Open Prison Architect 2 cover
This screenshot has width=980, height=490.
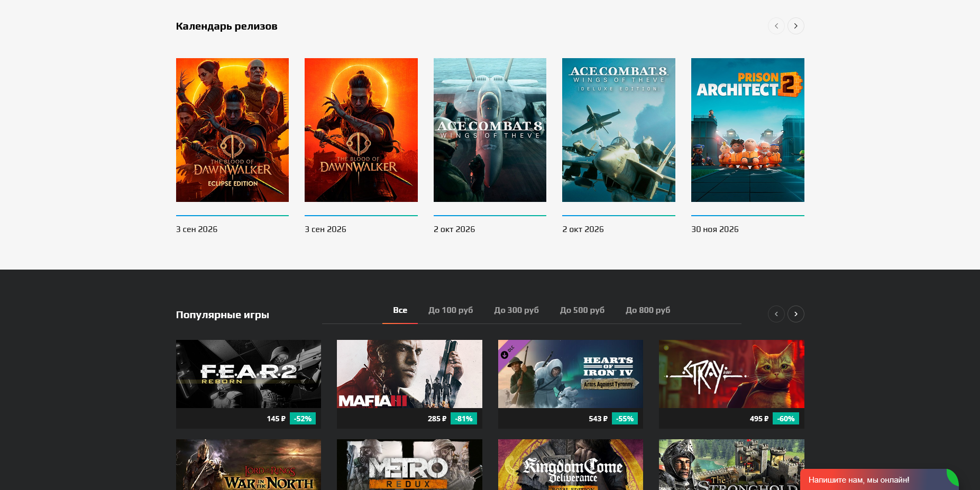click(x=748, y=130)
